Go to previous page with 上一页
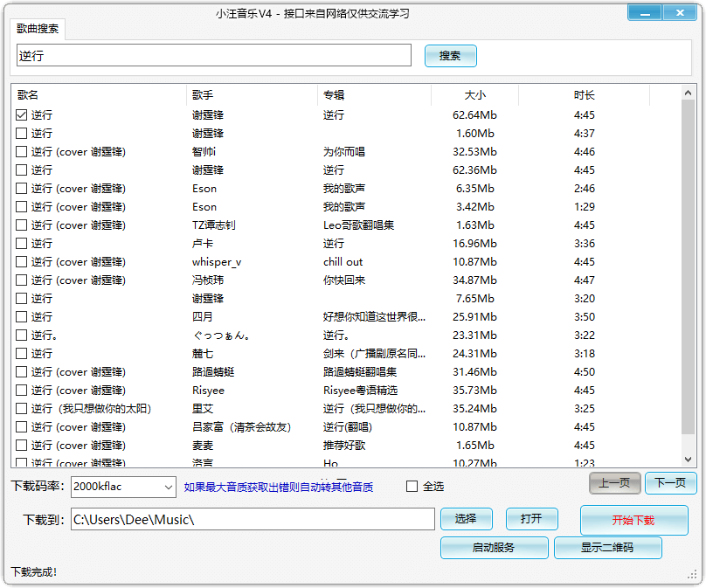Image resolution: width=706 pixels, height=588 pixels. pos(615,483)
